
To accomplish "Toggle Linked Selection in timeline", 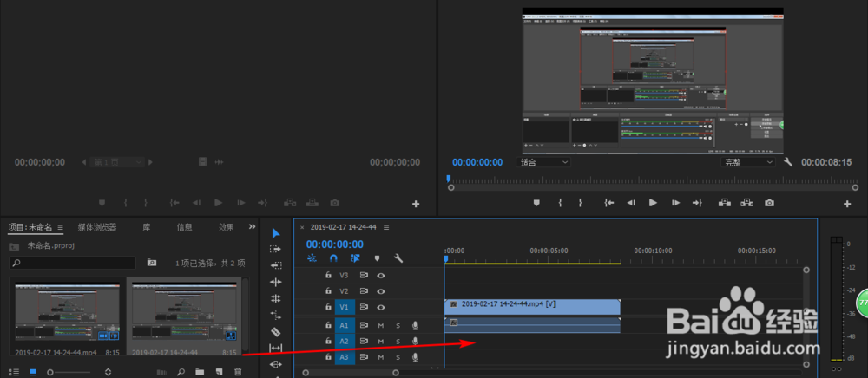I will [355, 257].
